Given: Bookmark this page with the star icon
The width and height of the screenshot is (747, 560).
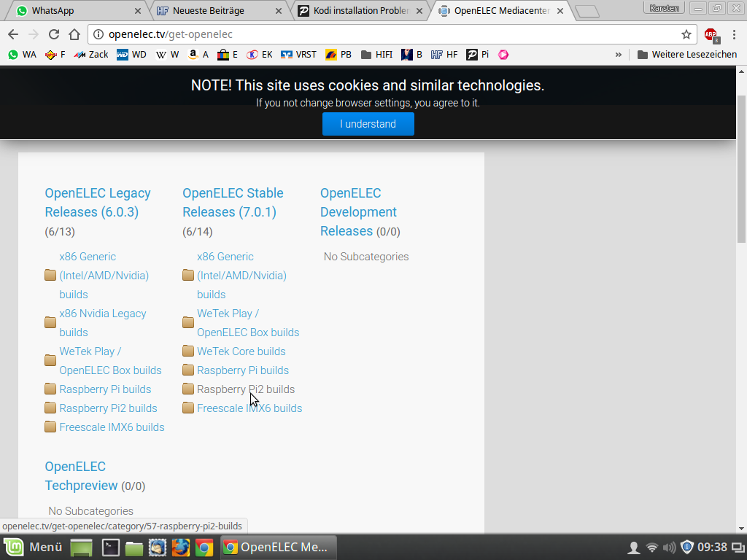Looking at the screenshot, I should (x=686, y=34).
